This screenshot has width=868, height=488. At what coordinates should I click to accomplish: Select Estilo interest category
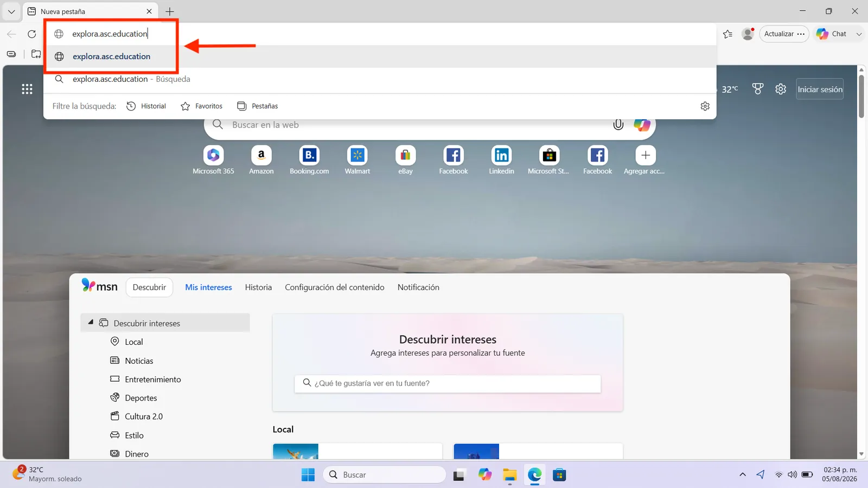127,435
